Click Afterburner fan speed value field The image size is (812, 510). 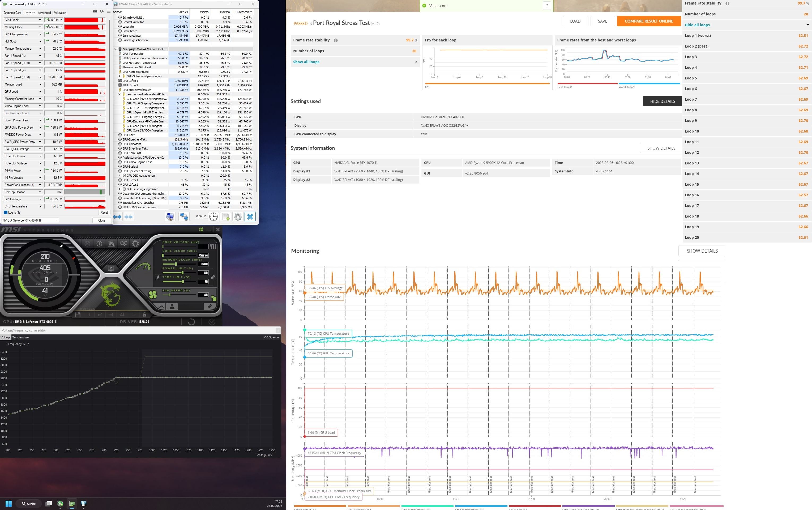pyautogui.click(x=203, y=295)
